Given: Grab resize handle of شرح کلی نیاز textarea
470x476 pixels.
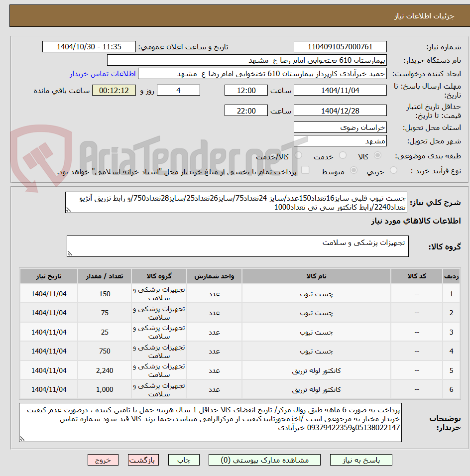Looking at the screenshot, I should coord(68,210).
